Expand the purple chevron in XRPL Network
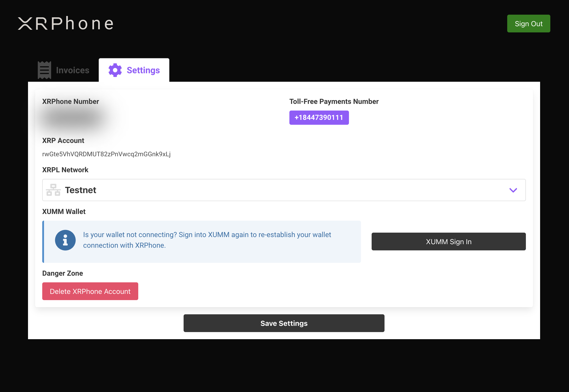This screenshot has height=392, width=569. pyautogui.click(x=513, y=190)
